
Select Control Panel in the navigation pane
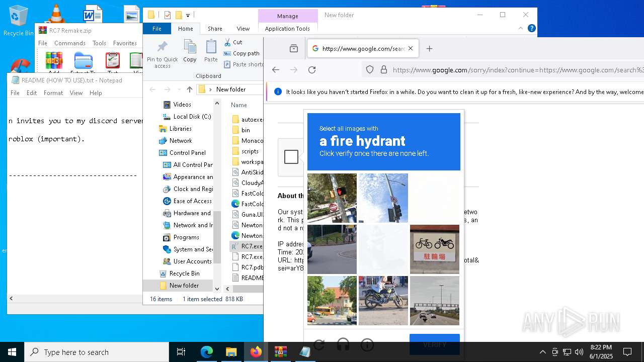click(187, 153)
